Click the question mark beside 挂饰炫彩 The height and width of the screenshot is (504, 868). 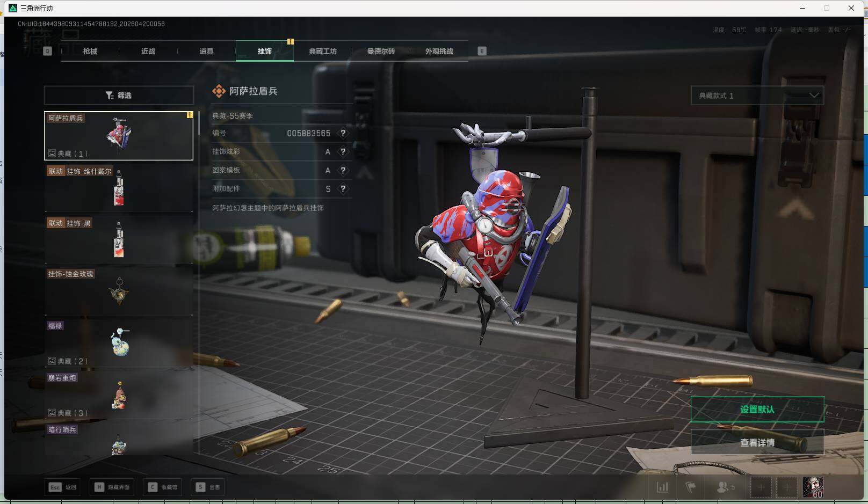(x=343, y=152)
